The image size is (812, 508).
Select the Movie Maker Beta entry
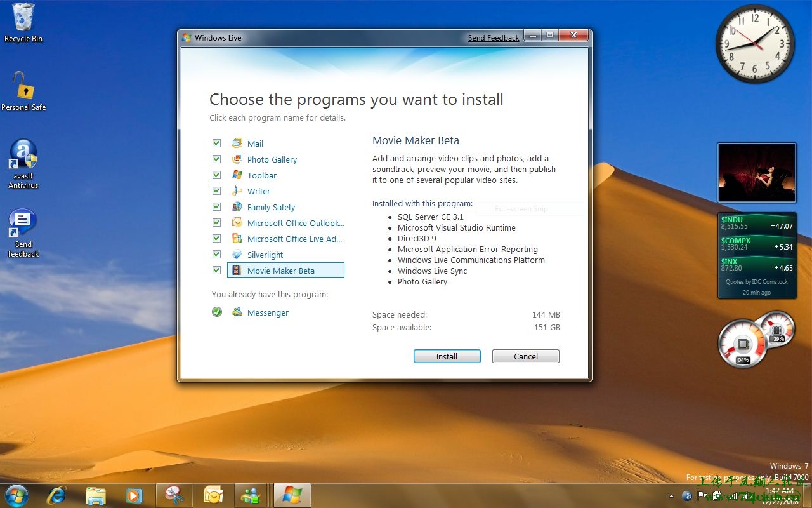click(x=285, y=271)
